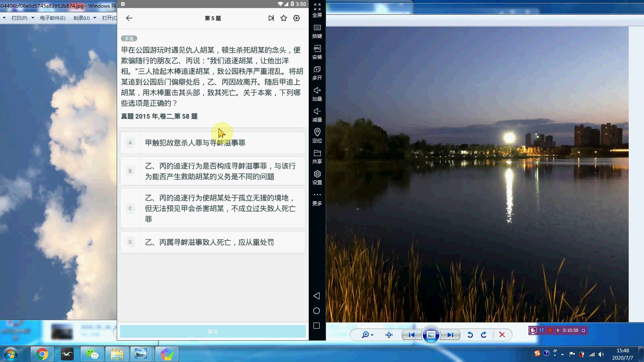The height and width of the screenshot is (362, 644).
Task: Open File Explorer from taskbar
Action: pos(117,354)
